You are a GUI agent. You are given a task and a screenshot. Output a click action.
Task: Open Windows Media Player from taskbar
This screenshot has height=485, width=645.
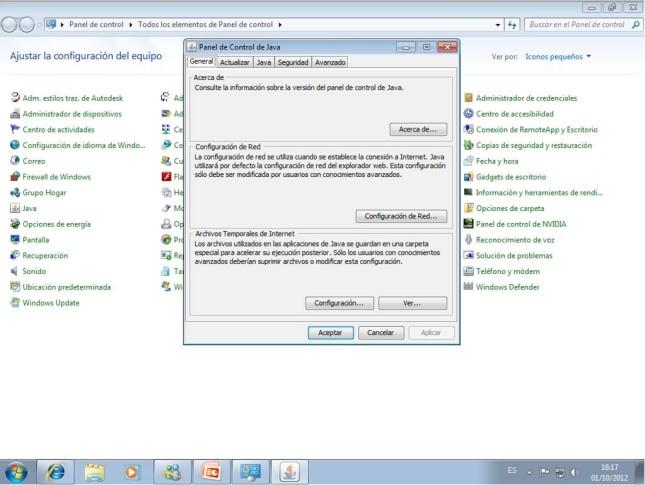coord(132,472)
